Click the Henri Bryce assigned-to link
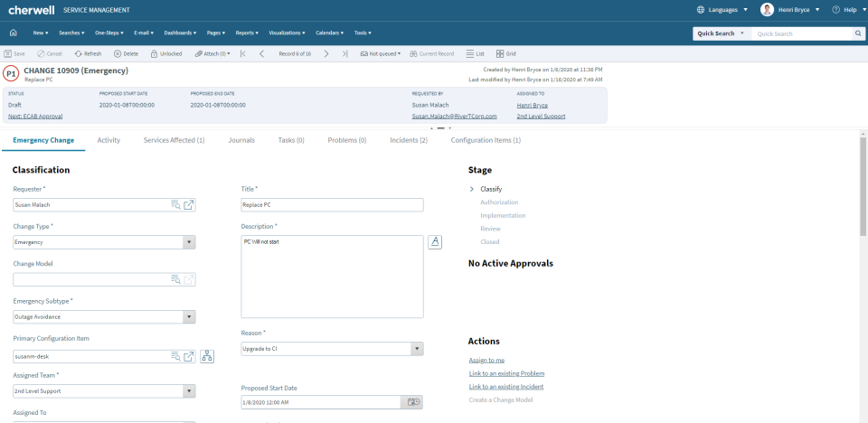Screen dimensions: 868x423 click(x=533, y=105)
